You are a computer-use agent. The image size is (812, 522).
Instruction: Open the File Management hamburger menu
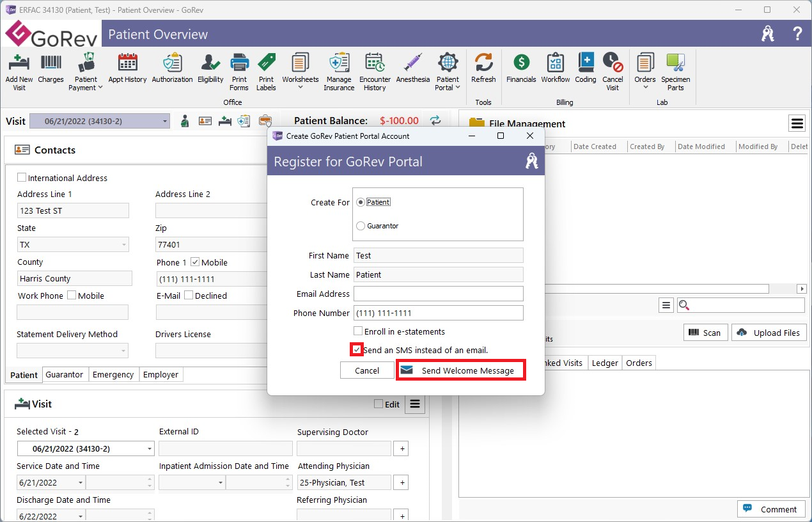(x=797, y=123)
